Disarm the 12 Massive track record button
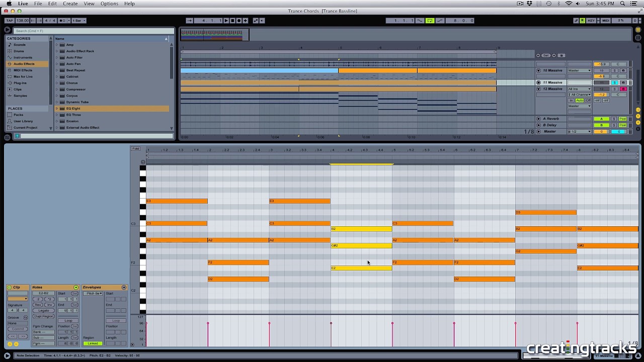This screenshot has height=362, width=644. click(623, 89)
